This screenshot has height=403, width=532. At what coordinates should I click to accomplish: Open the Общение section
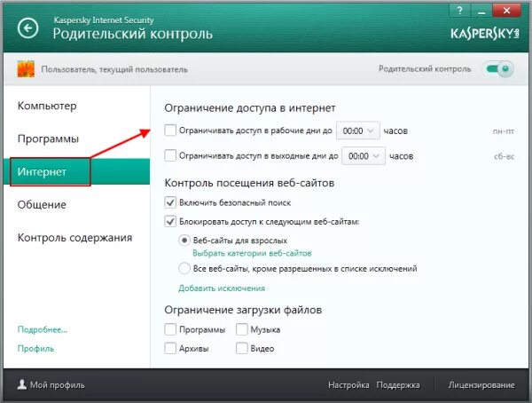click(42, 204)
